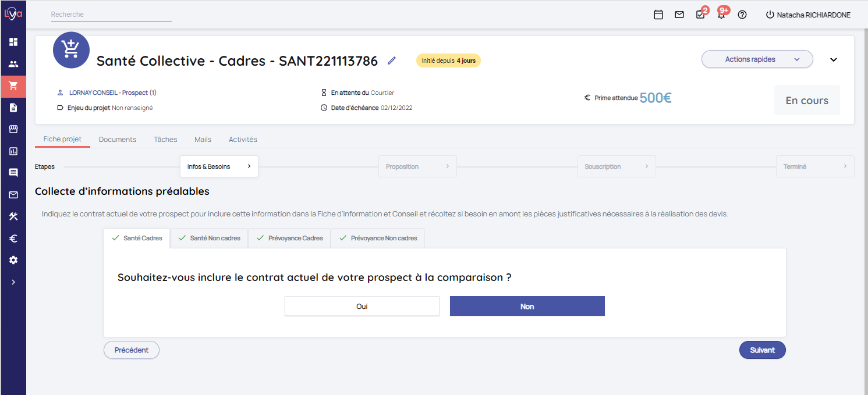This screenshot has width=868, height=395.
Task: Open the mail envelope icon in header
Action: click(x=679, y=15)
